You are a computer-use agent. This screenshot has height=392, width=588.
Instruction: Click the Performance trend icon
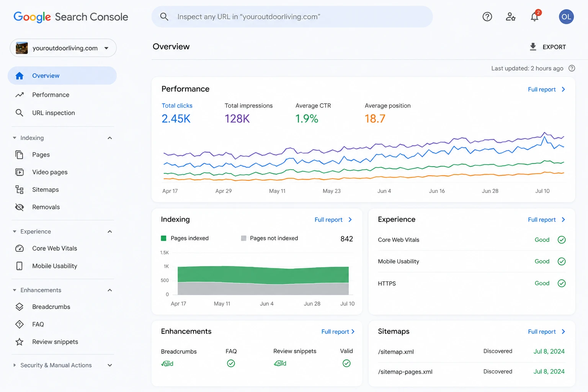click(20, 95)
